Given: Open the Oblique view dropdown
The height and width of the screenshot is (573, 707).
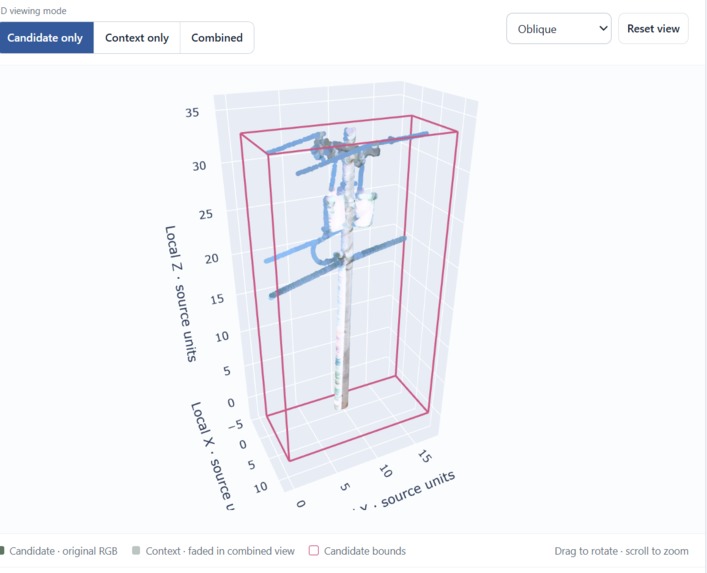Looking at the screenshot, I should click(559, 29).
